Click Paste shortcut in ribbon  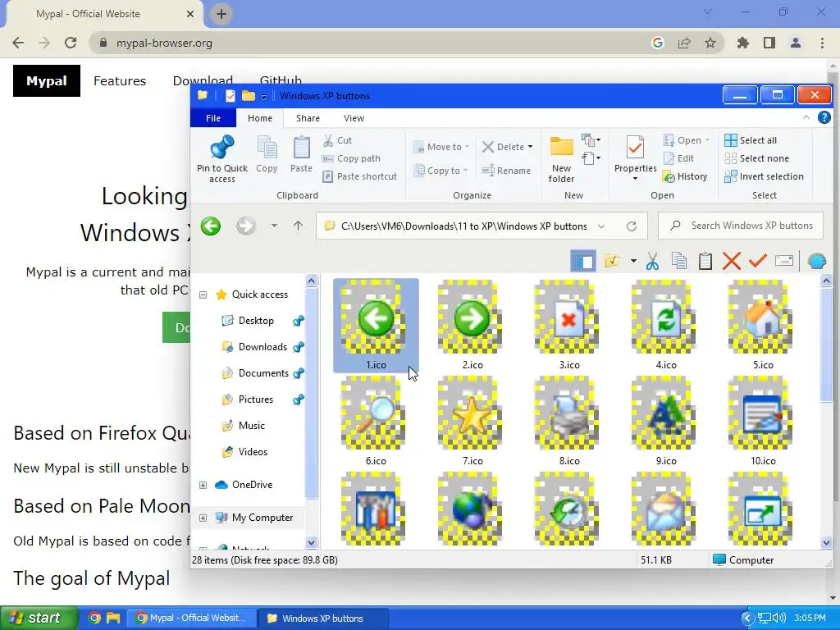click(360, 176)
